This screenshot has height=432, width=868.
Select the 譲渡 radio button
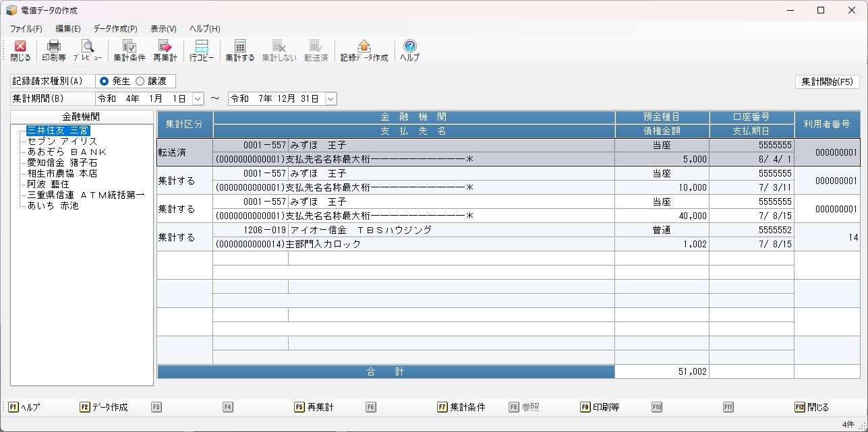(140, 82)
